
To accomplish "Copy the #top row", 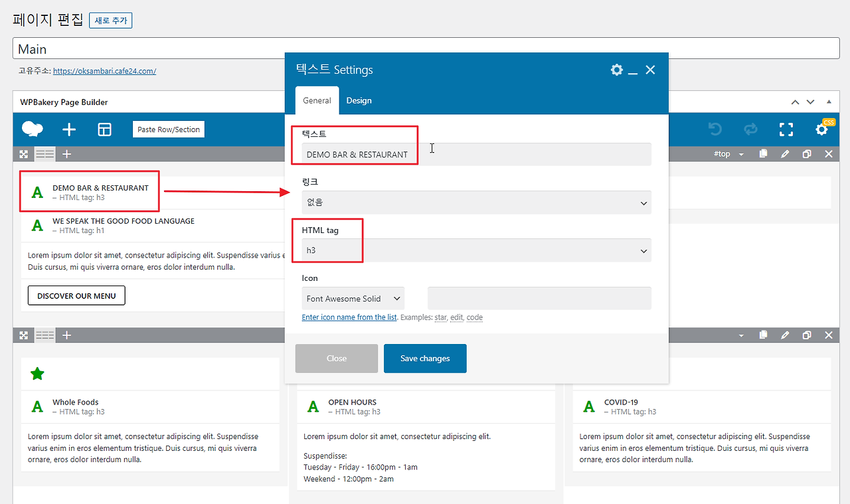I will [764, 154].
